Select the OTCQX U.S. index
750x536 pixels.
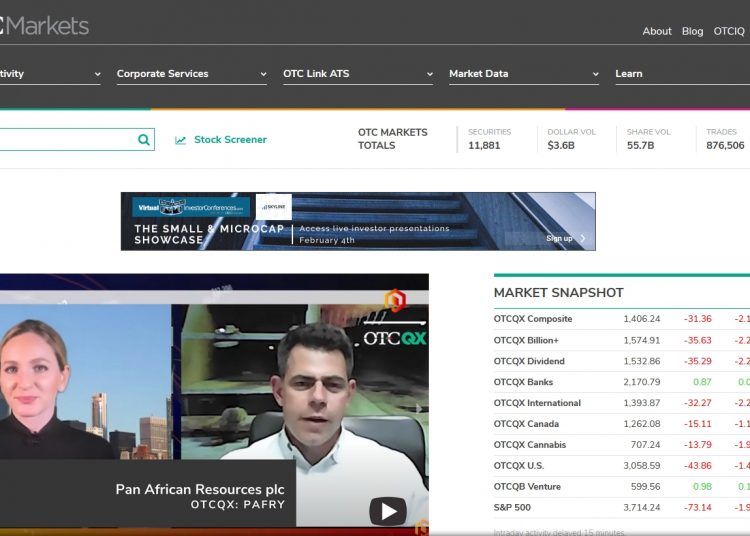pos(518,465)
